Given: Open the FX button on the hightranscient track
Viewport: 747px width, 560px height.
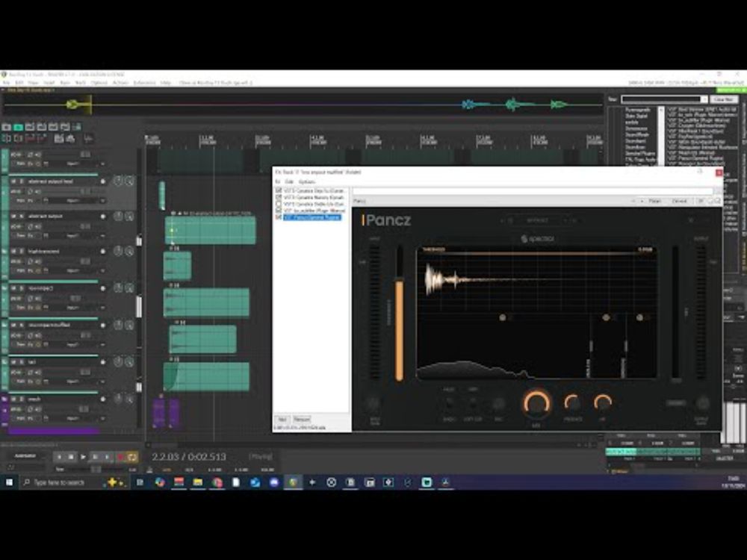Looking at the screenshot, I should pyautogui.click(x=31, y=270).
